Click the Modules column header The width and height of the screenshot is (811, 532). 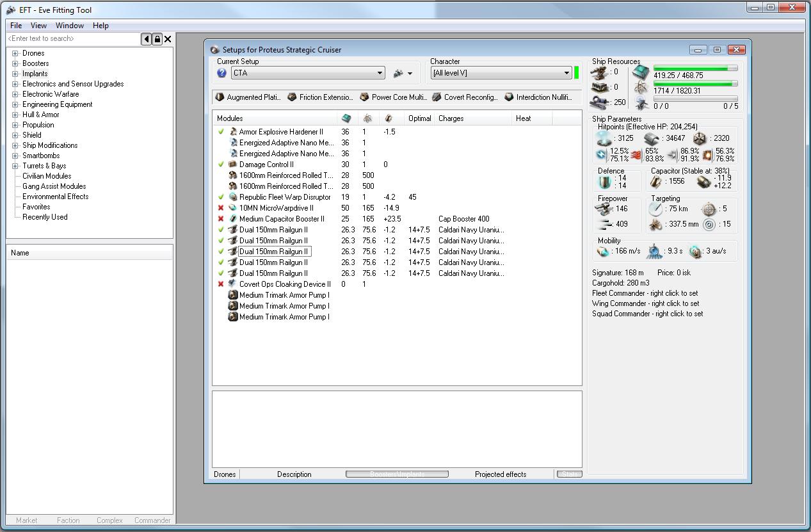click(275, 118)
